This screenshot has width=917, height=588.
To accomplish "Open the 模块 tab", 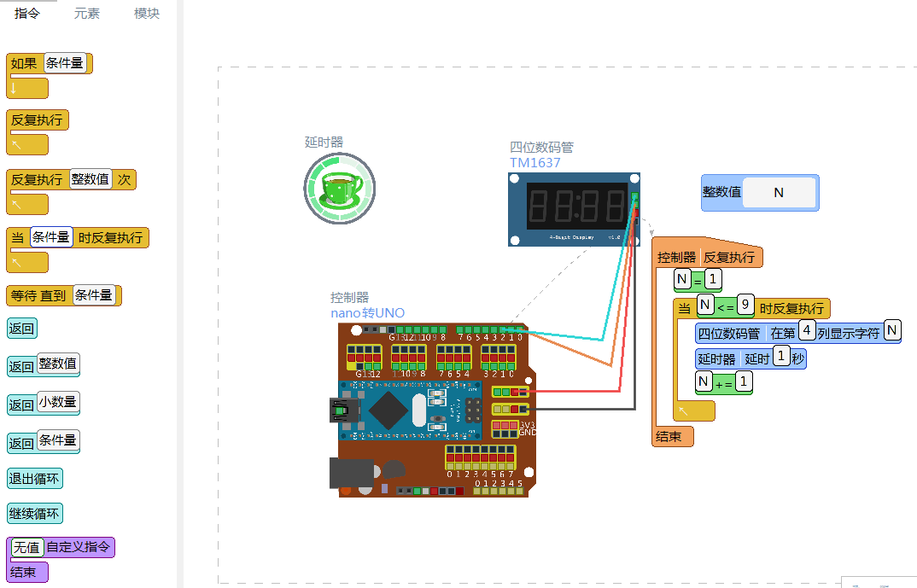I will click(x=146, y=14).
